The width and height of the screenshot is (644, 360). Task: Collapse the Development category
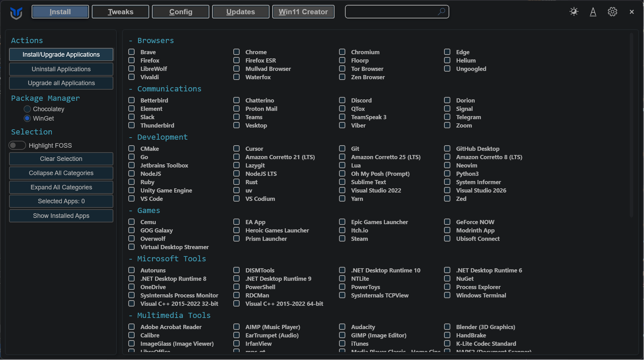pyautogui.click(x=158, y=137)
